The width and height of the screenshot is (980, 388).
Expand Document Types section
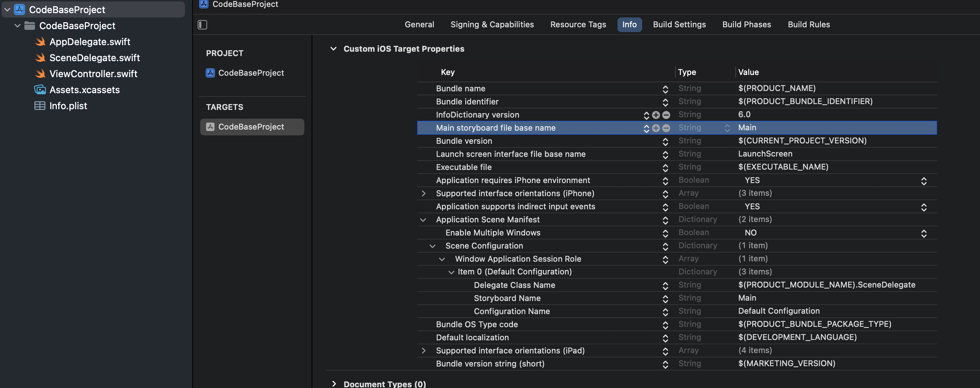[333, 383]
